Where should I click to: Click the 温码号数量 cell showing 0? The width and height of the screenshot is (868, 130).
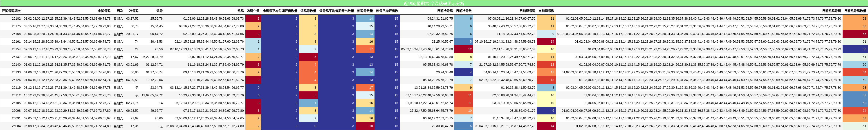(x=308, y=126)
